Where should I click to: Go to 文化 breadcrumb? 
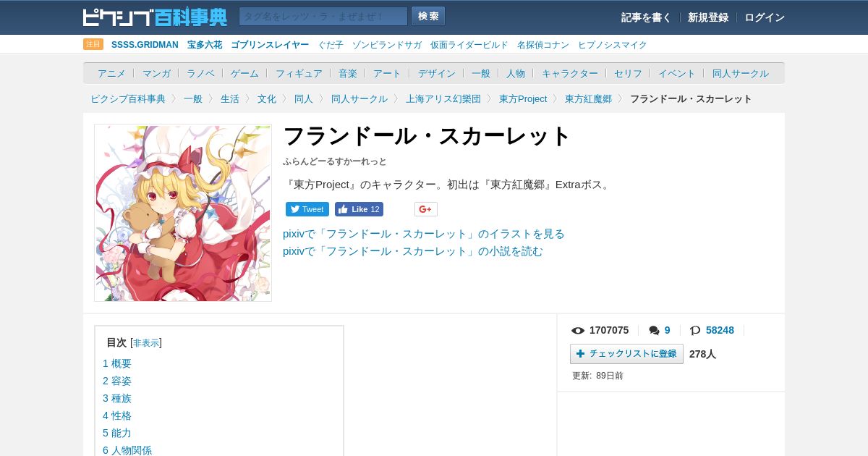pyautogui.click(x=267, y=99)
